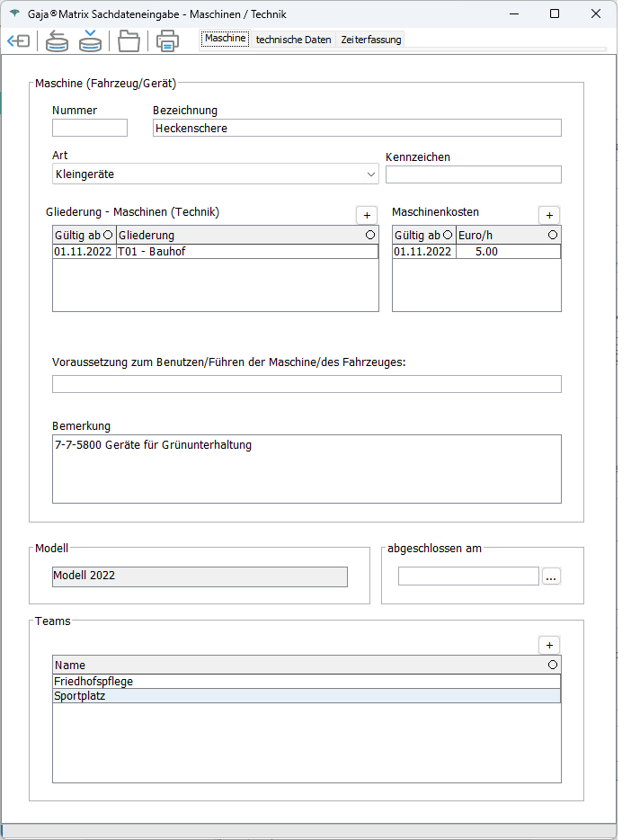Open the folder icon in toolbar
640x840 pixels.
(129, 41)
